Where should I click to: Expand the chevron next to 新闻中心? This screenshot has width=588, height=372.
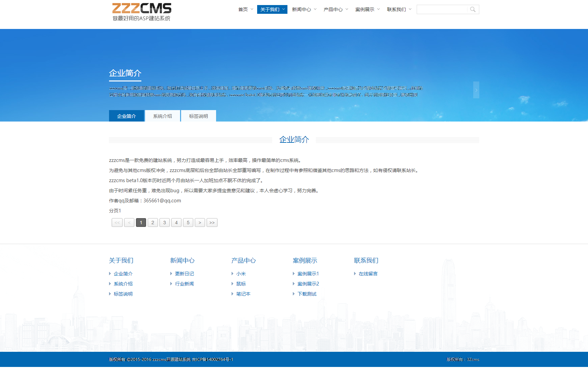(x=315, y=9)
